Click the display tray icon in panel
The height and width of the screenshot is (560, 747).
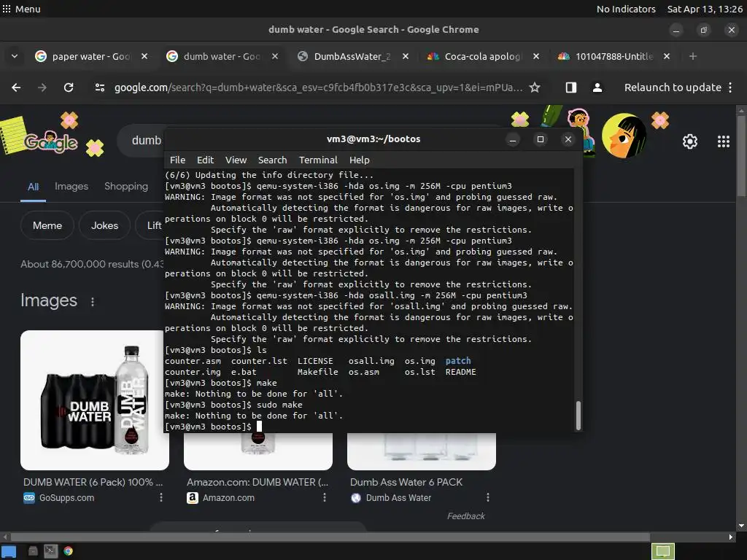pyautogui.click(x=662, y=551)
